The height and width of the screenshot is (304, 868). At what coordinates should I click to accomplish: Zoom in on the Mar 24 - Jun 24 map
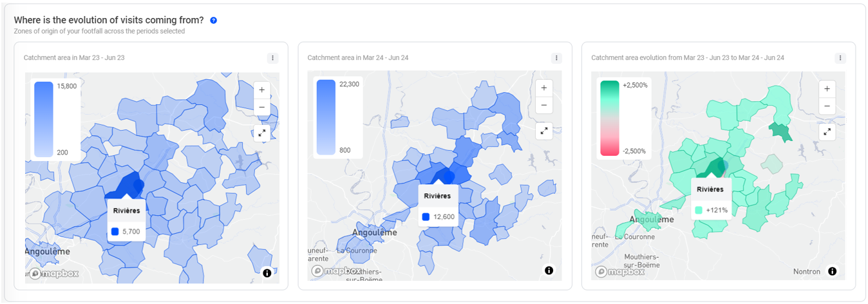point(544,88)
